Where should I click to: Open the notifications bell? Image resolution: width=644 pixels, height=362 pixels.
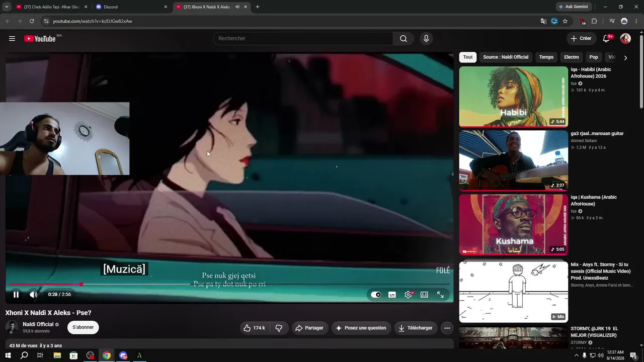pos(606,39)
